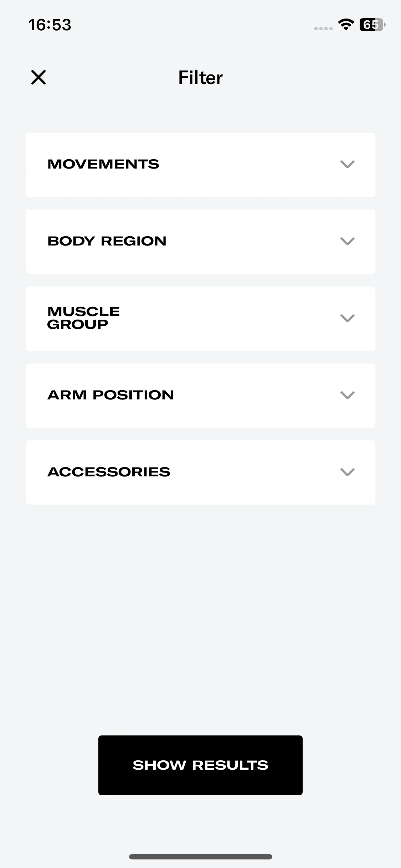The width and height of the screenshot is (401, 868).
Task: Open the Muscle Group chevron arrow
Action: [347, 318]
